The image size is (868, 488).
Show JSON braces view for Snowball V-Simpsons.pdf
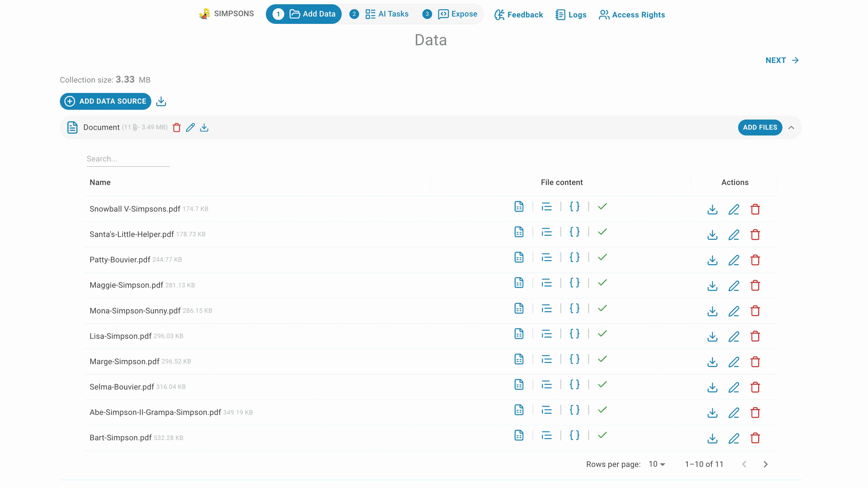coord(575,206)
